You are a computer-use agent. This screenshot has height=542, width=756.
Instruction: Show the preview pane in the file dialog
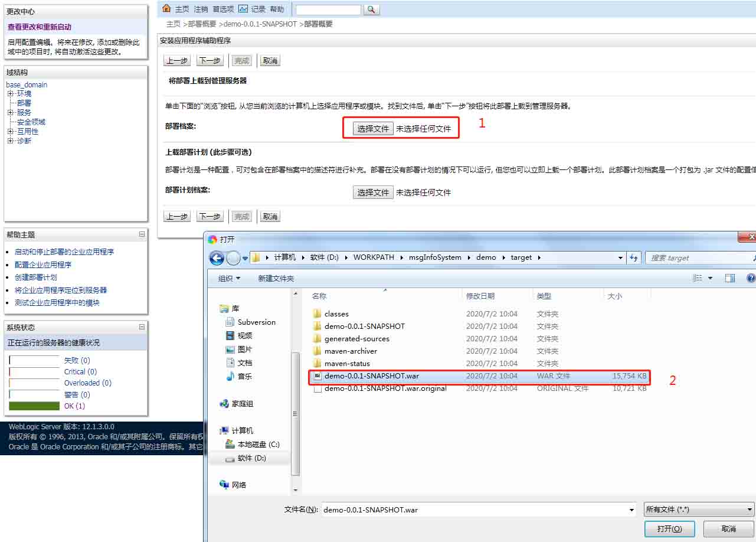730,278
